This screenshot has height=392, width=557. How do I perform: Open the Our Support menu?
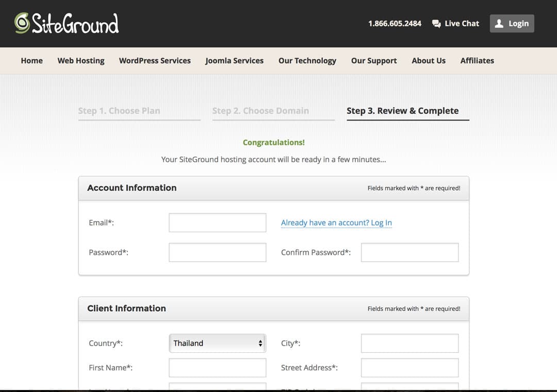373,60
